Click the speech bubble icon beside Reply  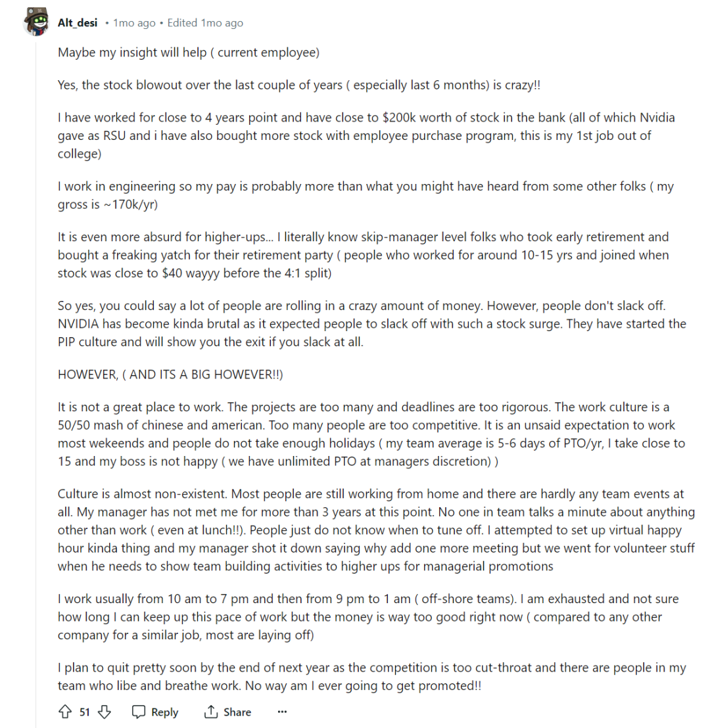click(139, 712)
